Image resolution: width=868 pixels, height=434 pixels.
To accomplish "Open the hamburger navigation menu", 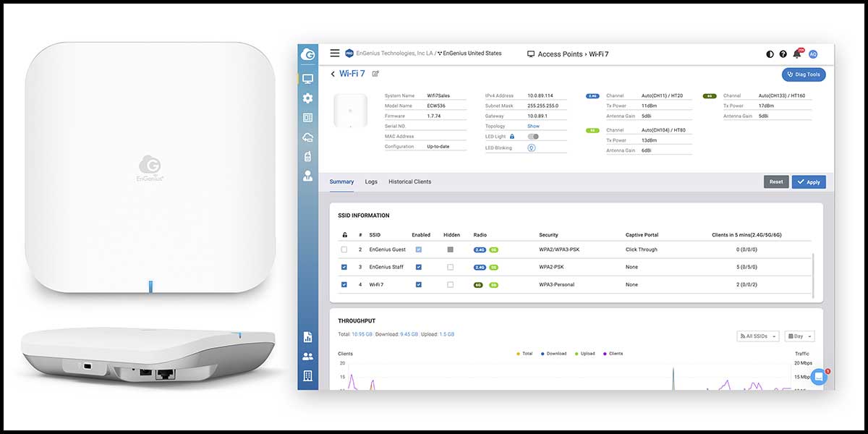I will [x=334, y=53].
